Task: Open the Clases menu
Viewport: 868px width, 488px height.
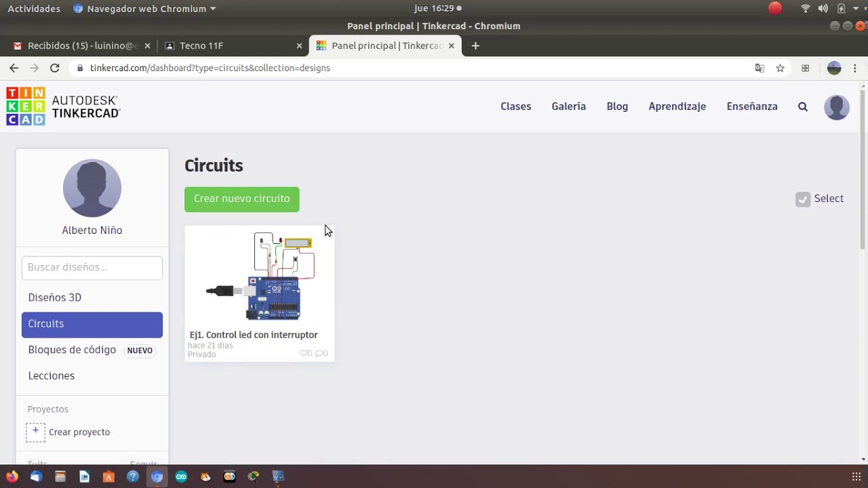Action: point(516,106)
